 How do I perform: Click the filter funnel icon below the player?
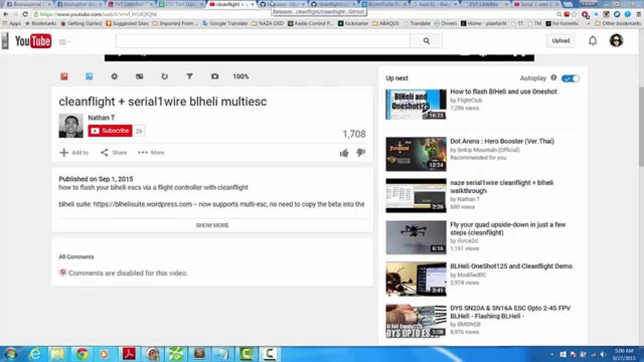click(190, 76)
